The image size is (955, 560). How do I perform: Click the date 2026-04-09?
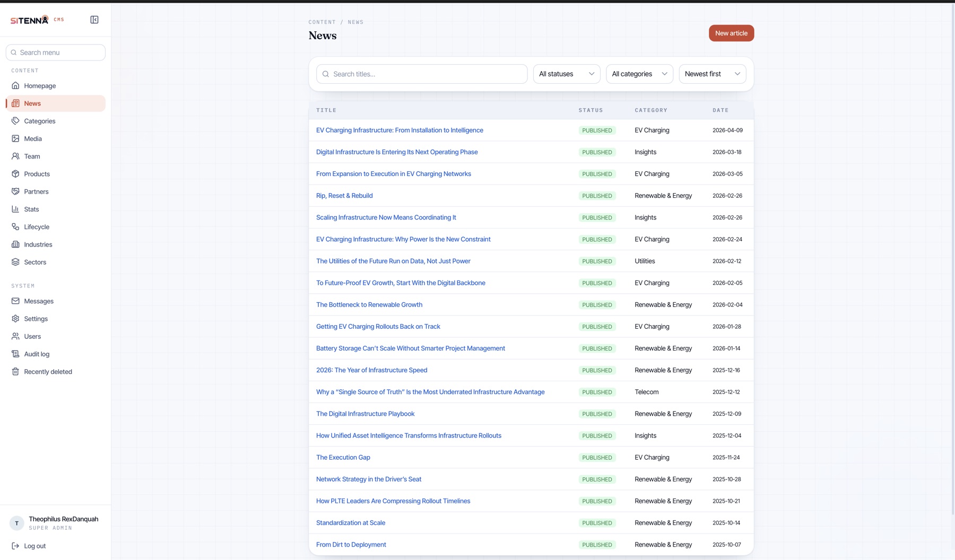[727, 130]
